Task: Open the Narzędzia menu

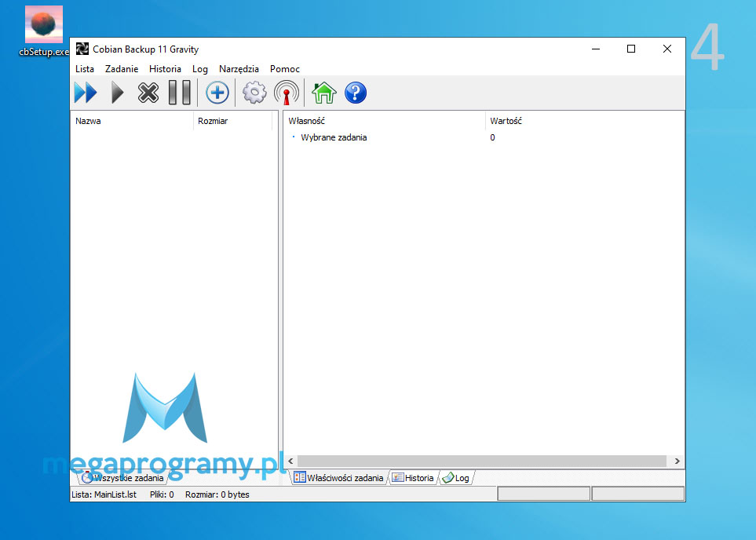Action: pyautogui.click(x=239, y=69)
